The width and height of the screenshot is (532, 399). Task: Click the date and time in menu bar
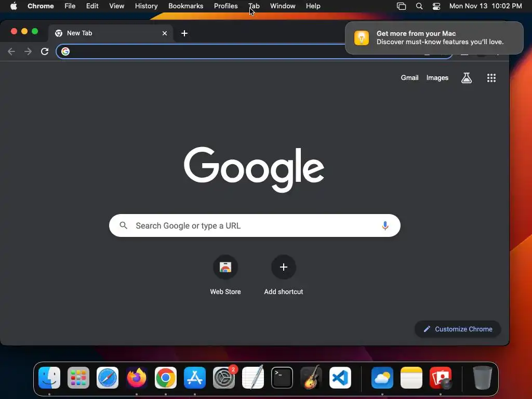pyautogui.click(x=486, y=6)
